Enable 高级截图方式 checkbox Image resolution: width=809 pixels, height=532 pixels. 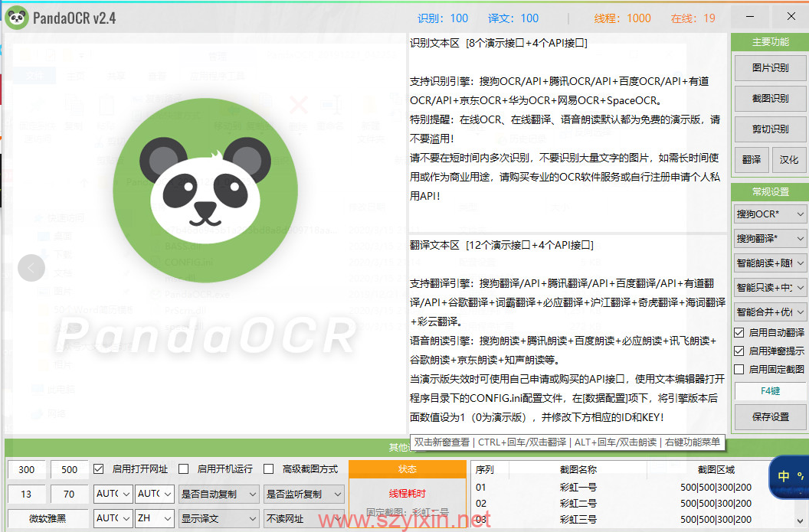(x=269, y=468)
